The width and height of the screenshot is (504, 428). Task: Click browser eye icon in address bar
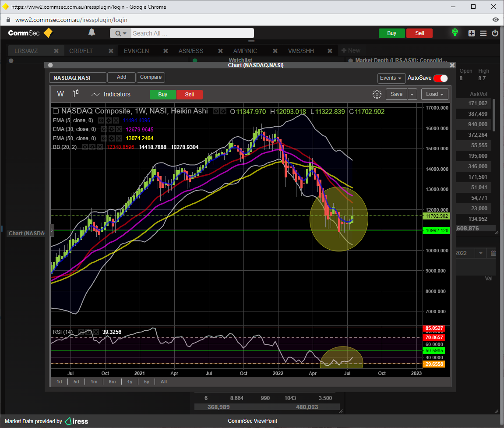(x=496, y=20)
